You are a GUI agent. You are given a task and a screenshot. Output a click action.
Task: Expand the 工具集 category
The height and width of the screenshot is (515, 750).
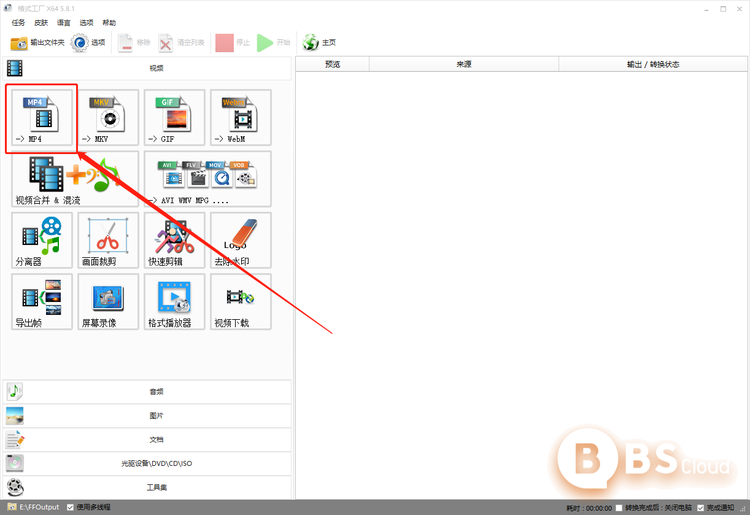(147, 487)
